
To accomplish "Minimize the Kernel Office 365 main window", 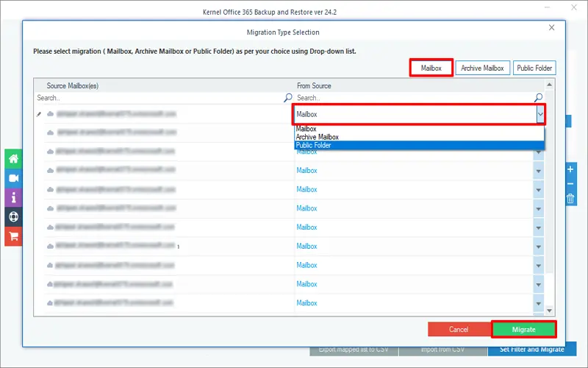I will [x=547, y=7].
